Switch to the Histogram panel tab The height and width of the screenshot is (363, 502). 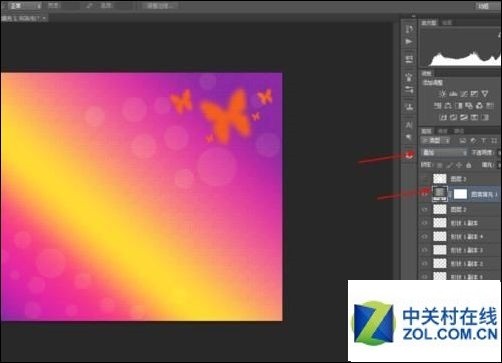[x=429, y=23]
